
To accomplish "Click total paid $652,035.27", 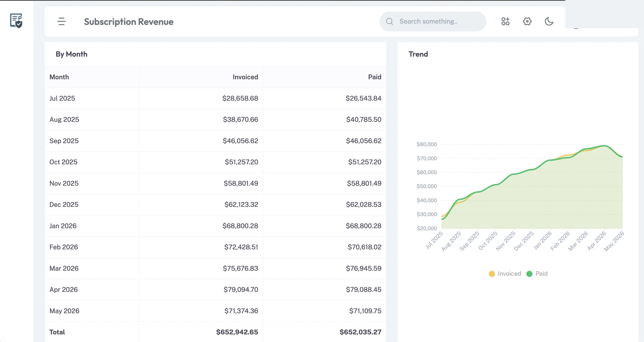I will click(x=360, y=332).
